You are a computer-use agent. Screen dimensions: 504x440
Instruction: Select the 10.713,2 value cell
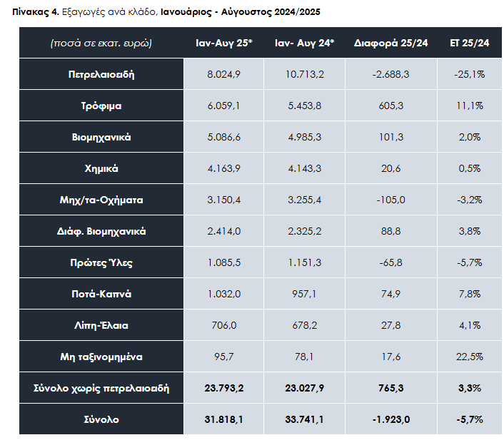304,74
